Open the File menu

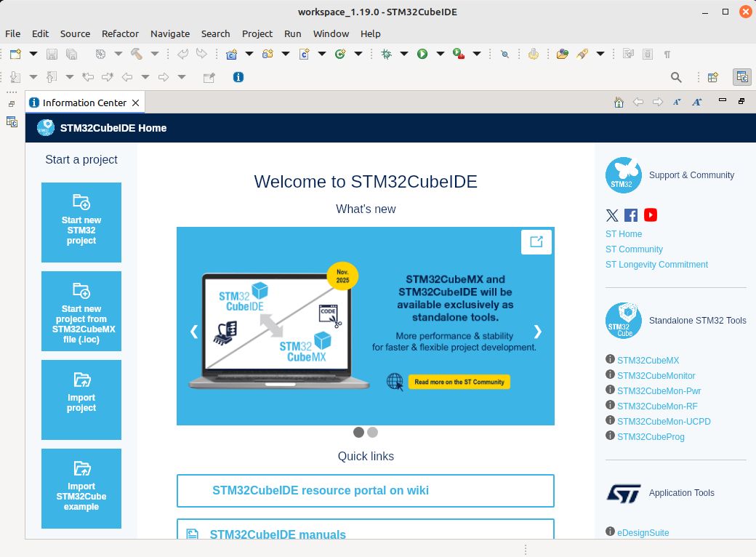click(x=12, y=33)
